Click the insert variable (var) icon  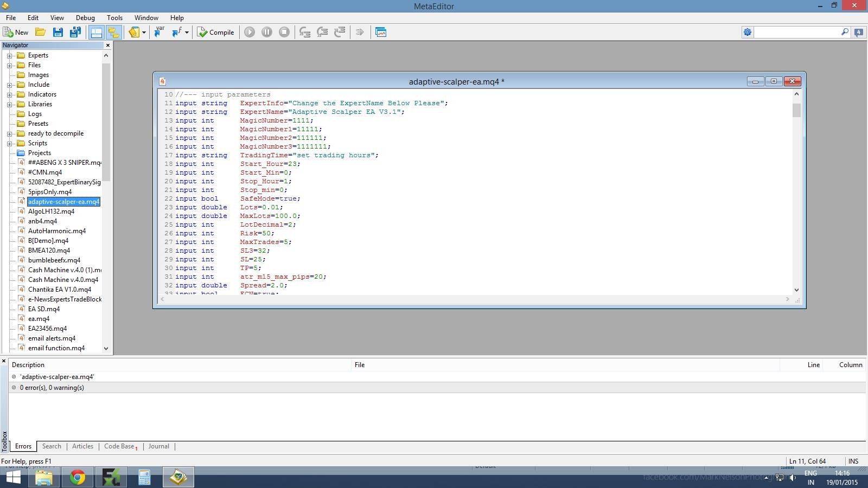[x=159, y=33]
